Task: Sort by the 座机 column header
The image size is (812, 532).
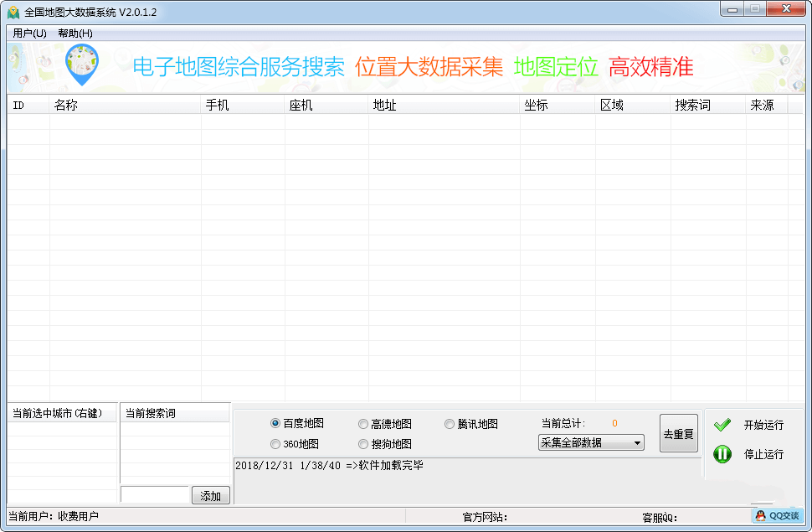Action: tap(326, 105)
